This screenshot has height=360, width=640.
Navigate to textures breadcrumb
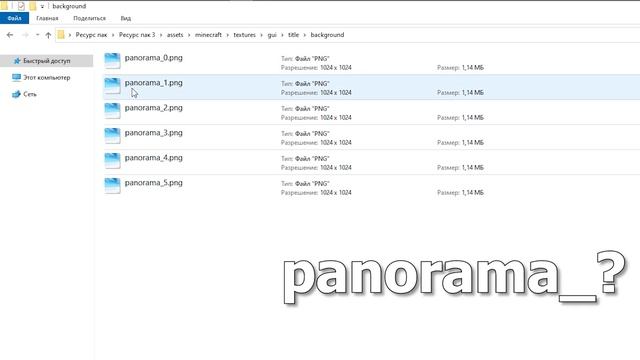click(244, 35)
